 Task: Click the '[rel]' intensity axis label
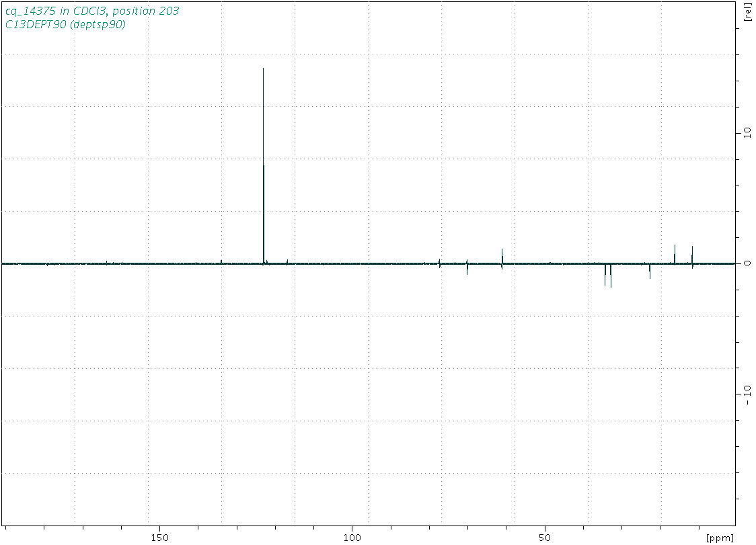(x=748, y=11)
